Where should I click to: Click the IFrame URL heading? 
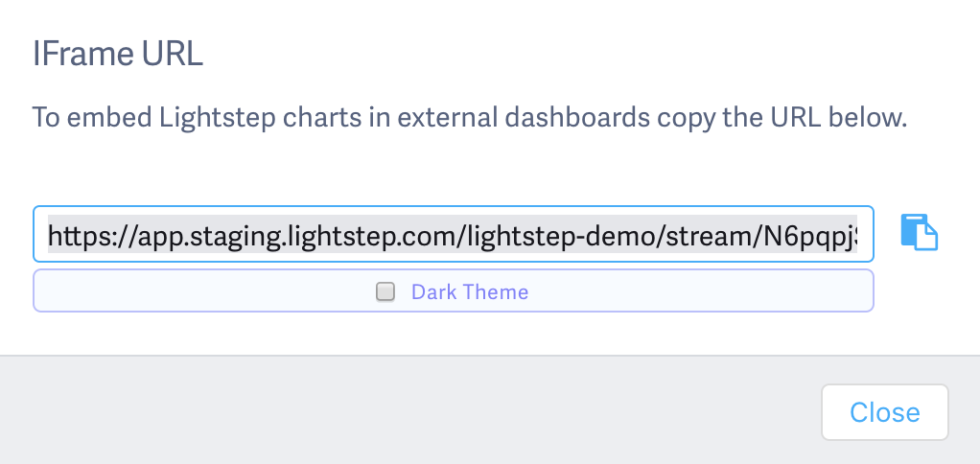pyautogui.click(x=117, y=54)
